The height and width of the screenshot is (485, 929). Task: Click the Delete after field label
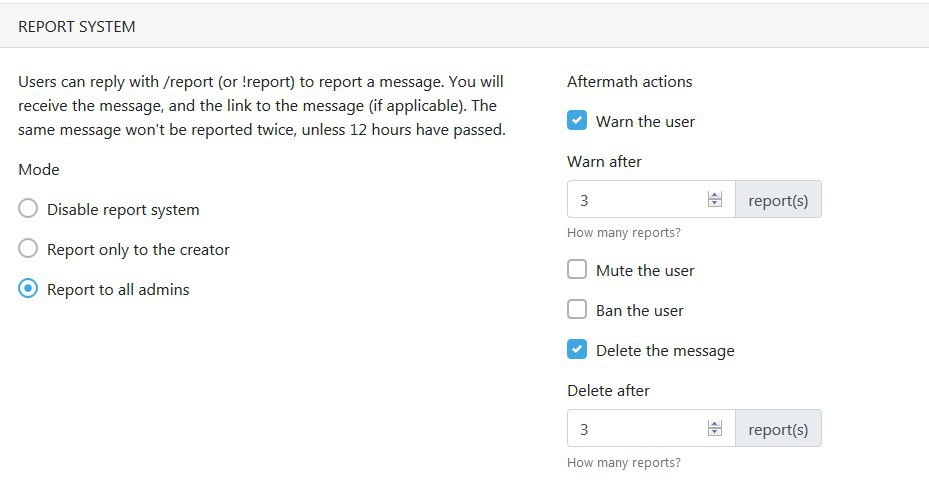608,391
